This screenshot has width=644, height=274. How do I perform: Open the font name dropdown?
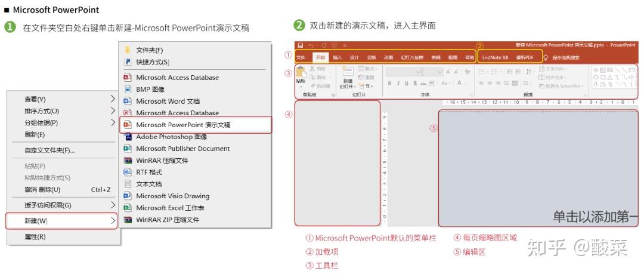pyautogui.click(x=404, y=72)
